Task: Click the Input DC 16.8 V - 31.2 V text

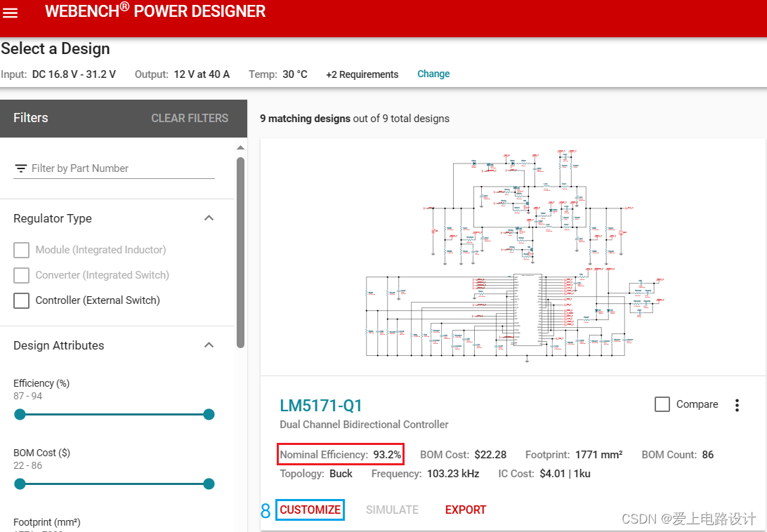Action: [x=58, y=74]
